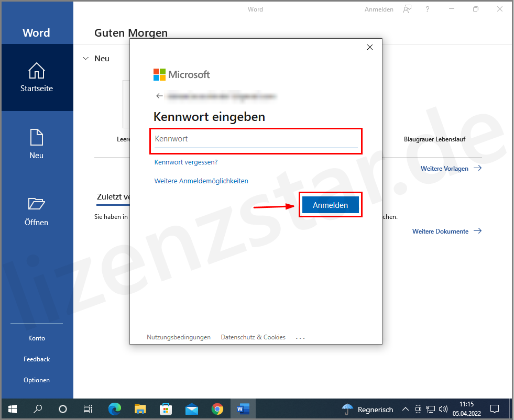Open File Explorer from taskbar

140,409
